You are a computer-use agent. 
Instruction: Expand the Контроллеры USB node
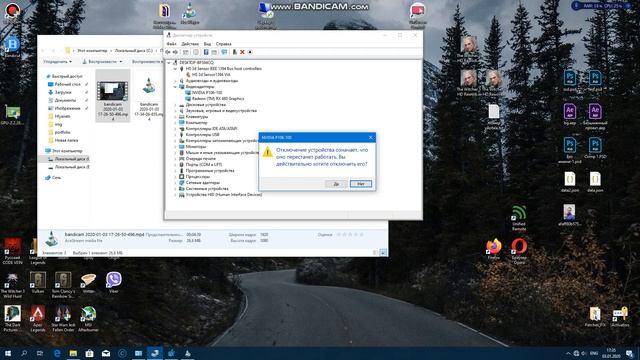pyautogui.click(x=175, y=135)
